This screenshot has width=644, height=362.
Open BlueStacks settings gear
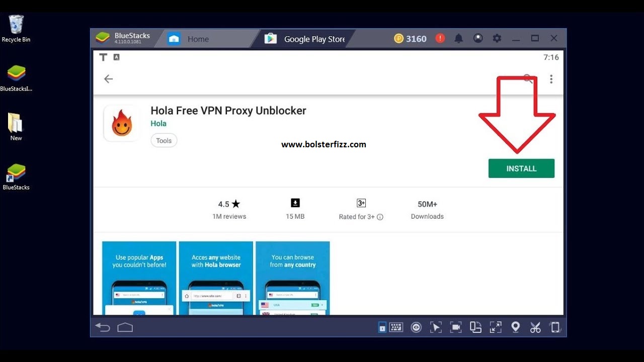pos(497,38)
